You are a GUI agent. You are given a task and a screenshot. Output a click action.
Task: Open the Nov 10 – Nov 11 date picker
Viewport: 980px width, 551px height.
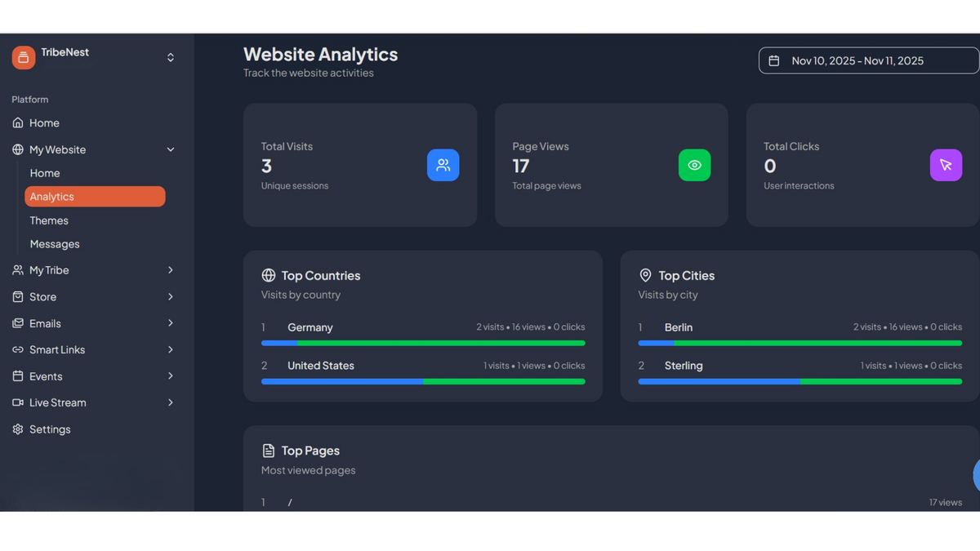click(869, 60)
